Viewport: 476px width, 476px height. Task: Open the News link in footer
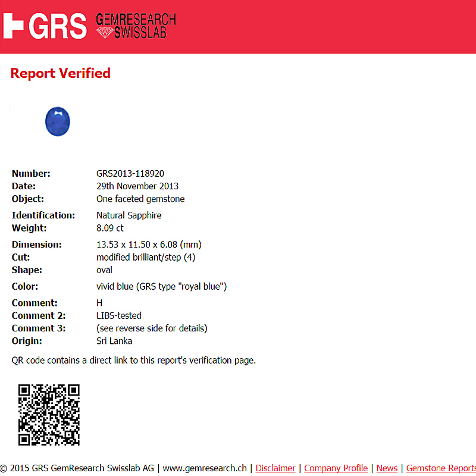coord(387,468)
